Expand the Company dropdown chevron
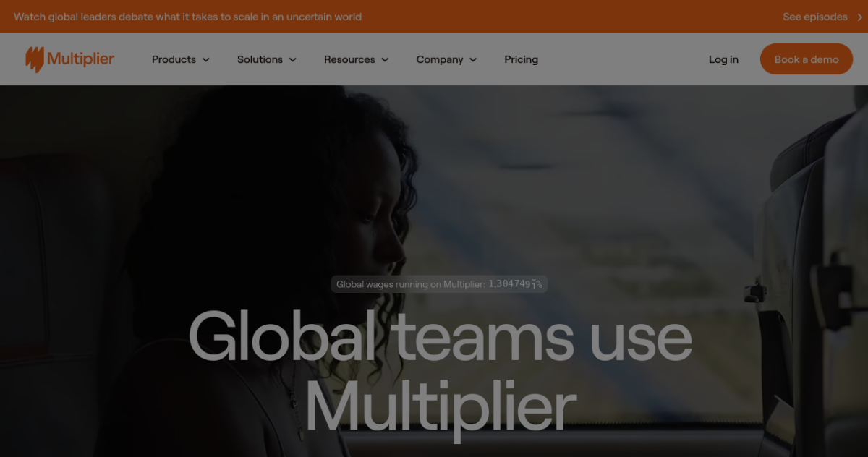Screen dimensions: 868x457 click(473, 60)
